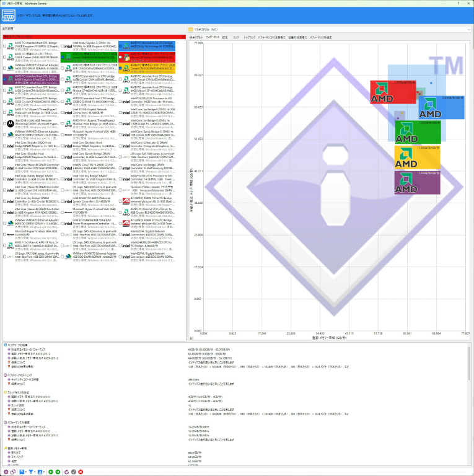The height and width of the screenshot is (476, 474).
Task: Click the purple refresh arrow icon
Action: click(66, 472)
